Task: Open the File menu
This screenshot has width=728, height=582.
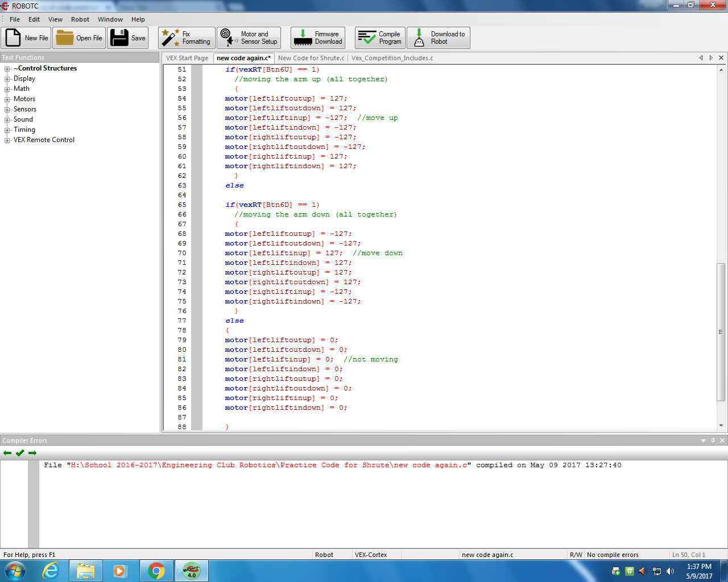Action: point(15,19)
